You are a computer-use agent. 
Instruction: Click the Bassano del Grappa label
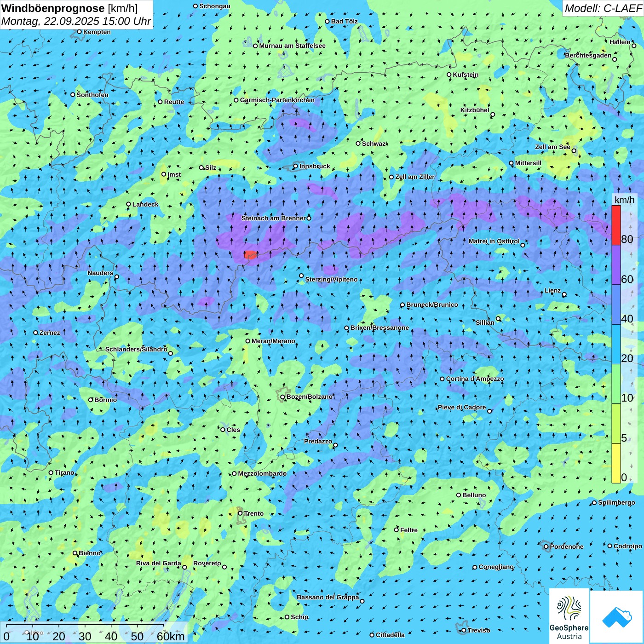click(x=328, y=598)
